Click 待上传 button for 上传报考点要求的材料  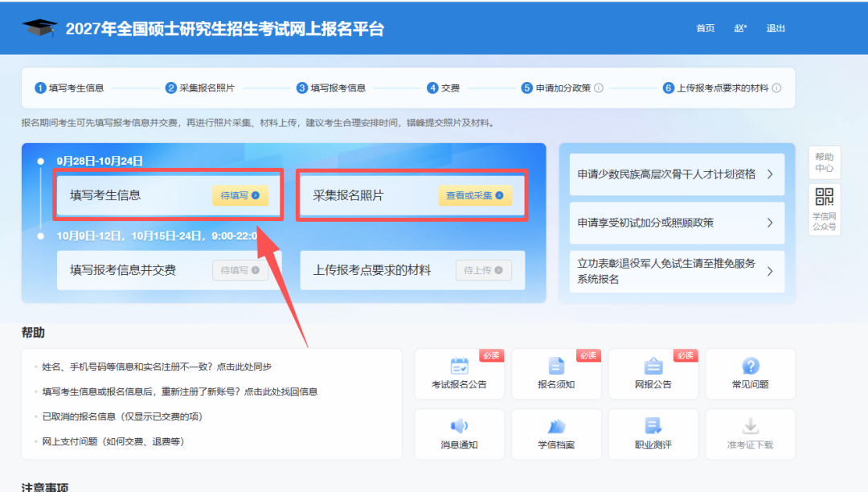click(483, 270)
